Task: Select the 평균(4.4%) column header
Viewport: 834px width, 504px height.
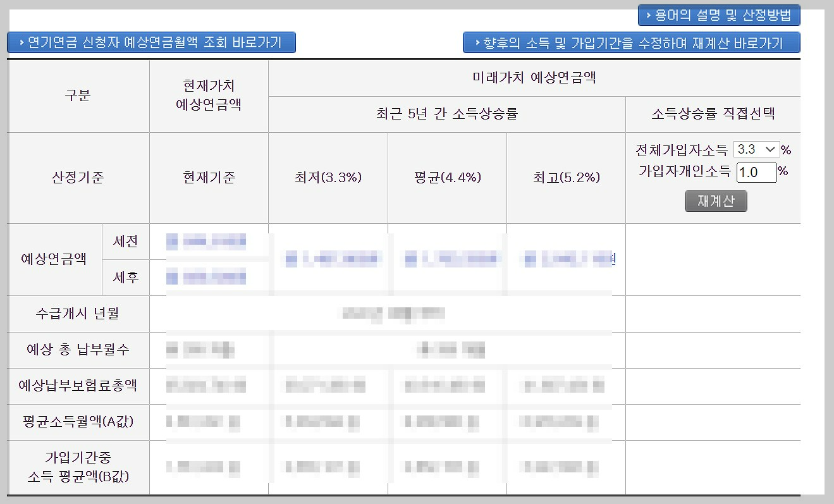Action: click(x=447, y=178)
